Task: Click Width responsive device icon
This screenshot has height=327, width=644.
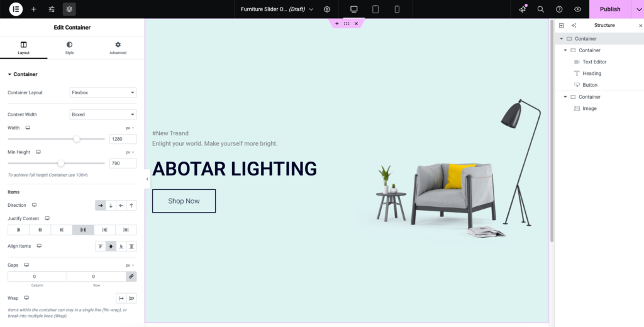Action: click(x=28, y=128)
